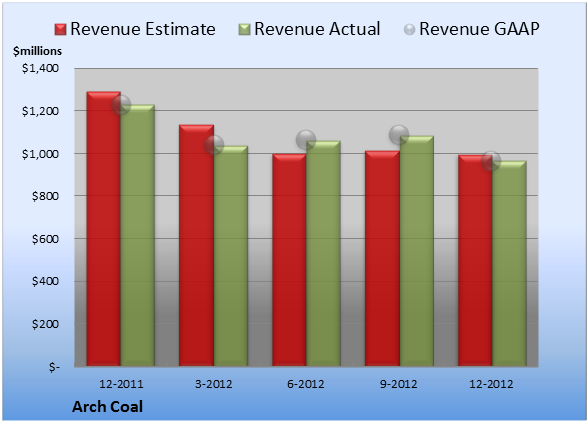Click the green Revenue Actual legend swatch
588x422 pixels.
click(244, 30)
